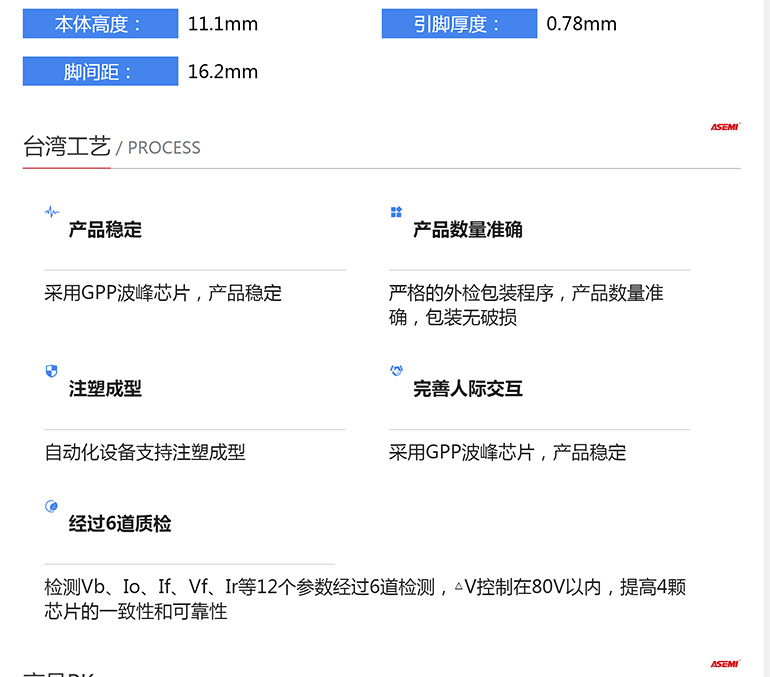
Task: Click the 产品稳定 feature heading
Action: [x=105, y=230]
